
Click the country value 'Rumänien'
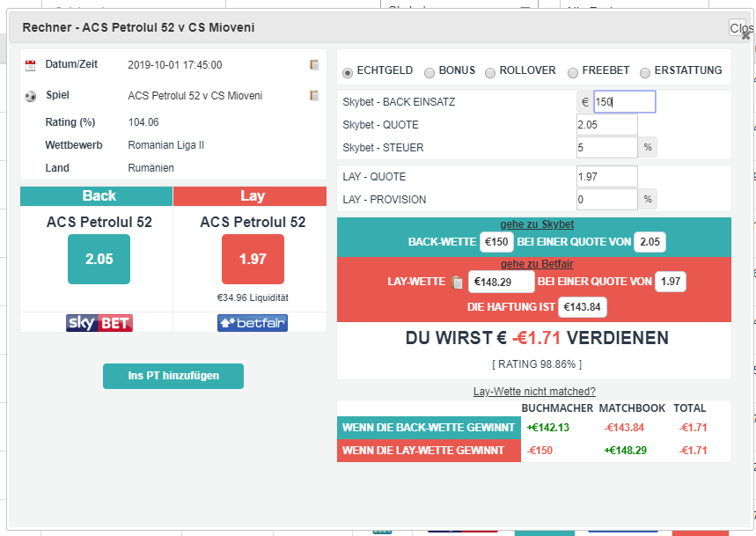(x=150, y=168)
